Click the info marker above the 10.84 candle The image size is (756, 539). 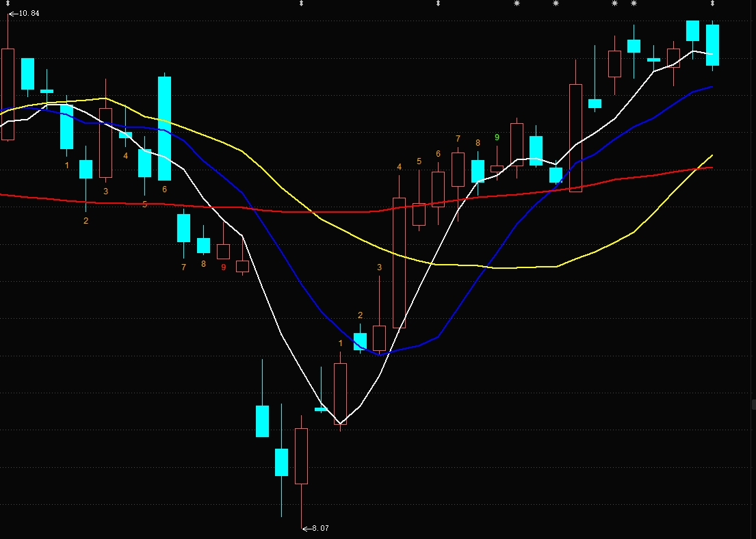8,3
